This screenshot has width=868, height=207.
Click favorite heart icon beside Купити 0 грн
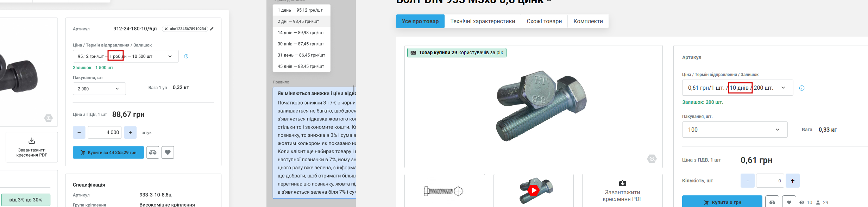789,202
